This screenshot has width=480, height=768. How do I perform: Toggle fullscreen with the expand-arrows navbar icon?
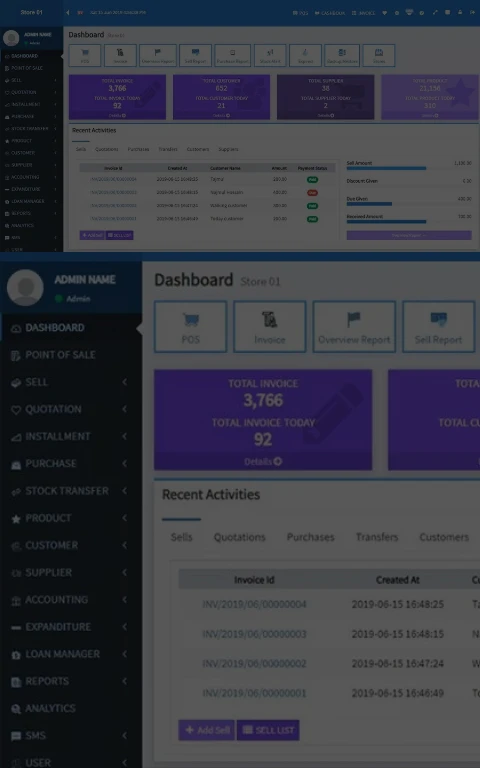pyautogui.click(x=435, y=12)
